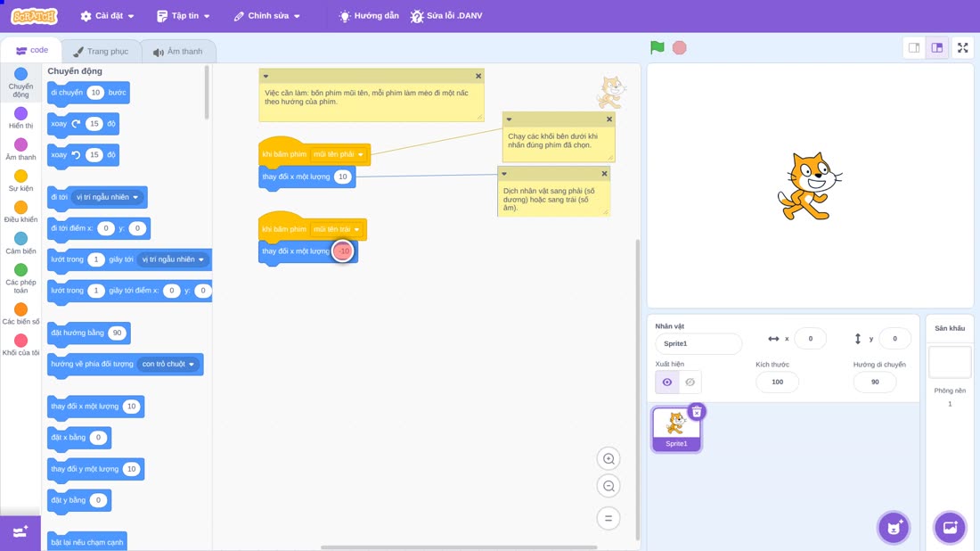
Task: Select the Các biến số block category
Action: (20, 314)
